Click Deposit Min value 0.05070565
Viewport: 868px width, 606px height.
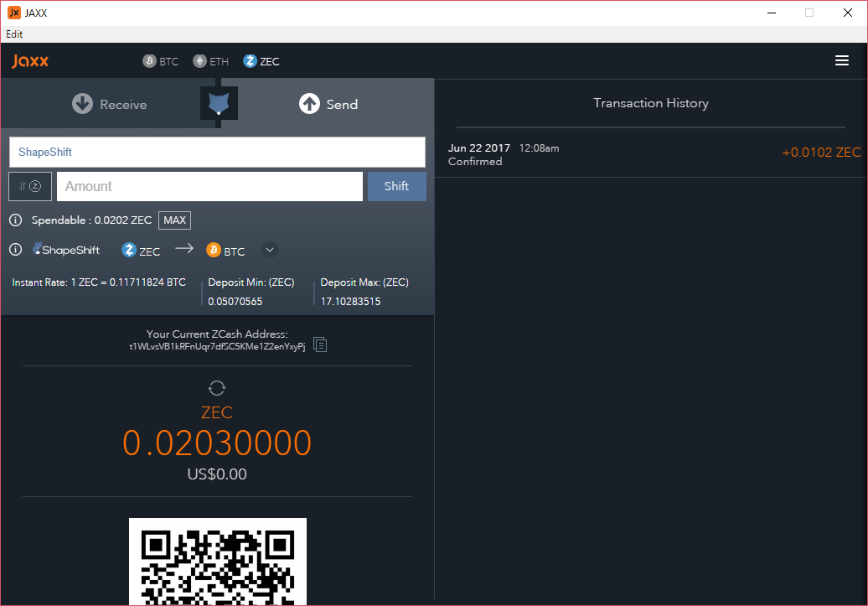(235, 302)
